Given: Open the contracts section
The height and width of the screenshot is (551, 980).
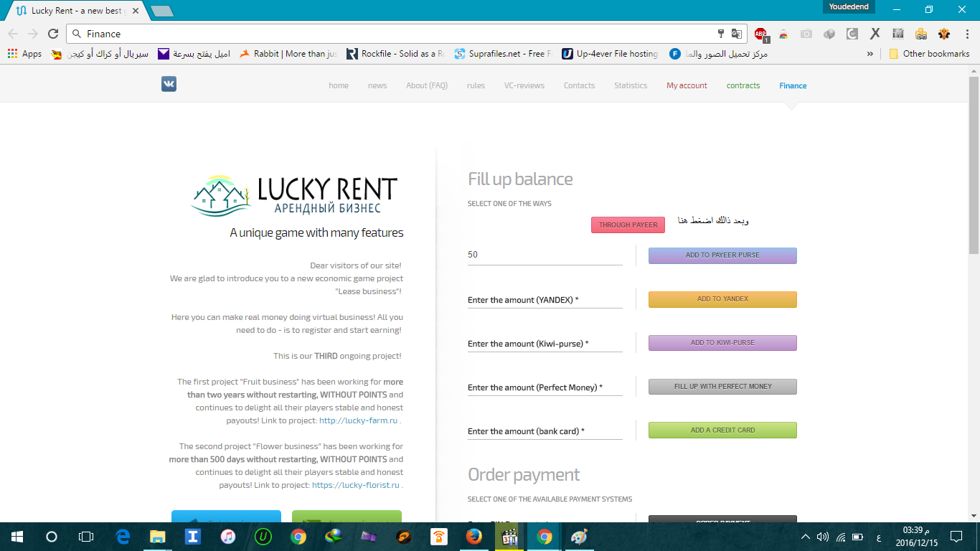Looking at the screenshot, I should (x=743, y=85).
